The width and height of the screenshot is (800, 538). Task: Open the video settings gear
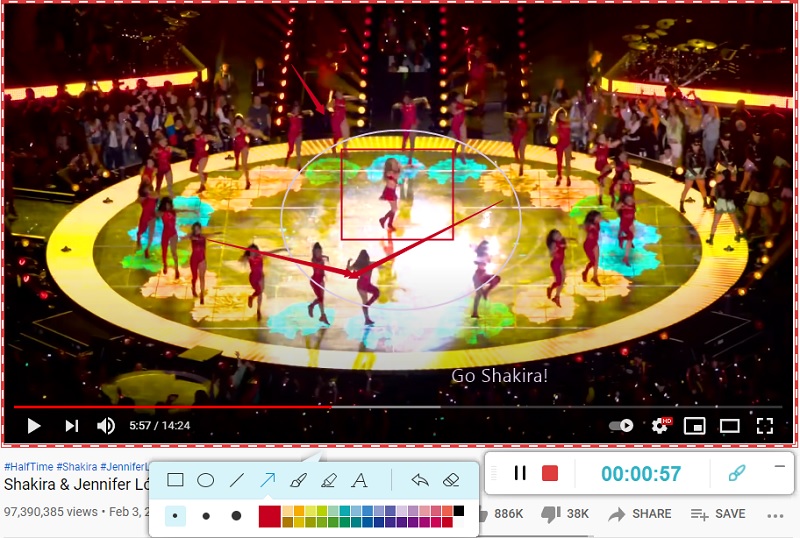[x=661, y=425]
